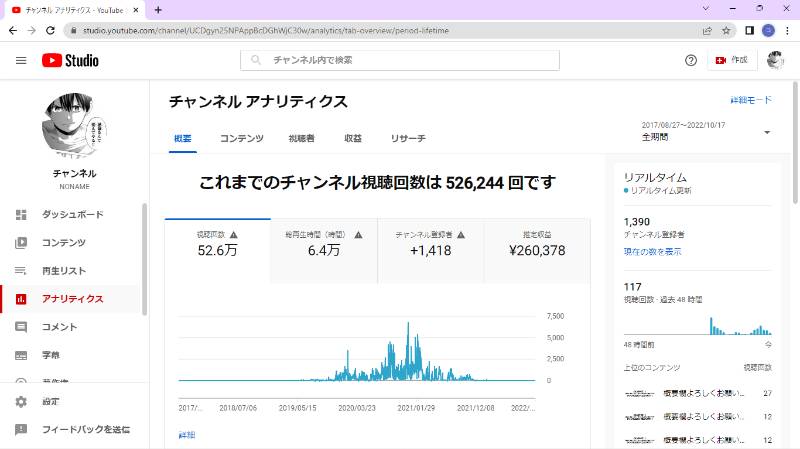Select the 視聴回数 52.6万 metric card

(x=218, y=250)
